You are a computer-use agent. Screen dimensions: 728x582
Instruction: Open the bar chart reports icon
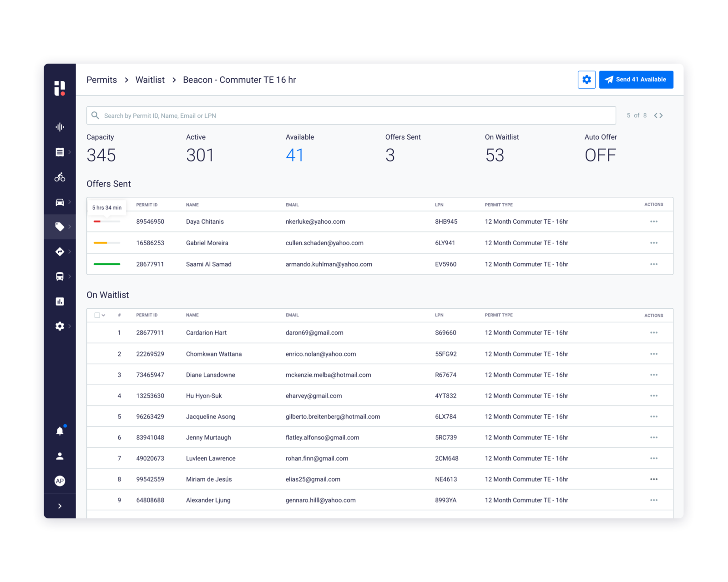[x=60, y=301]
